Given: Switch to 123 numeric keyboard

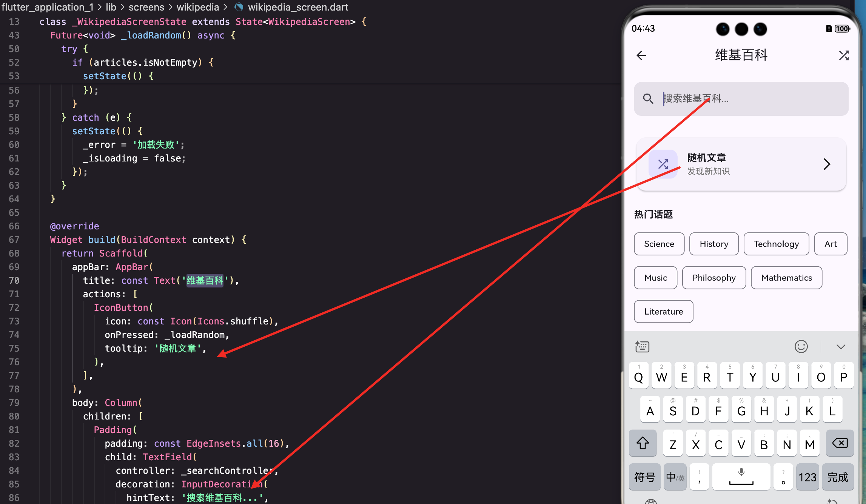Looking at the screenshot, I should [x=807, y=477].
